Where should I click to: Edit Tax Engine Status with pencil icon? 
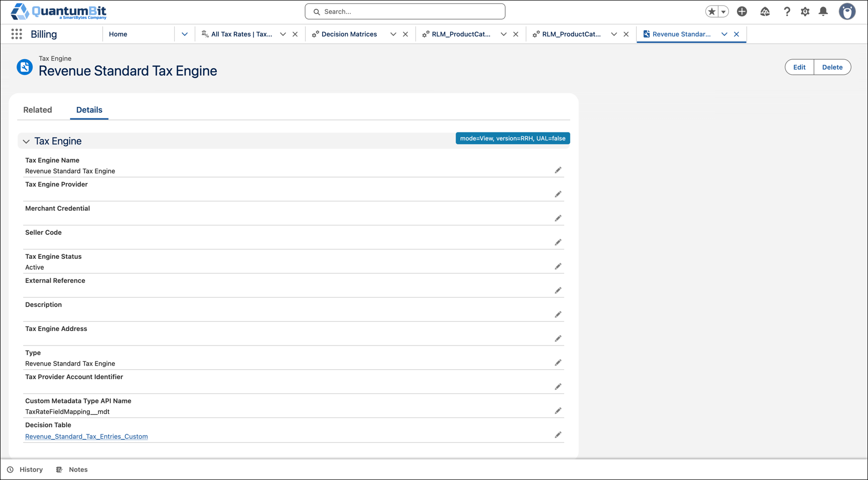(x=558, y=266)
